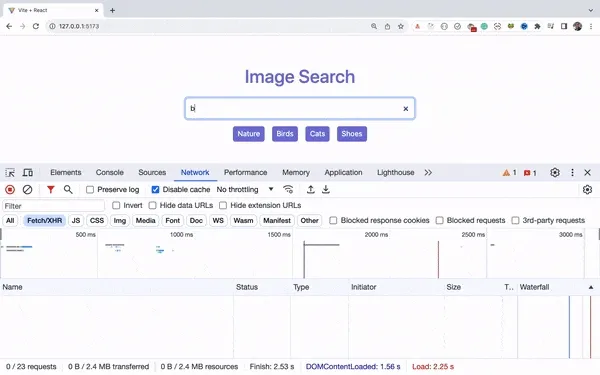
Task: Open the Memory tab
Action: point(296,173)
